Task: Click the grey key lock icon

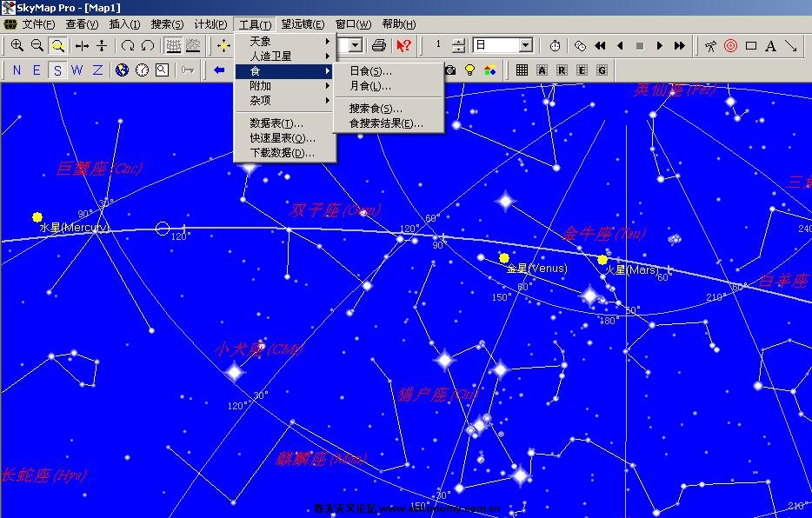Action: click(188, 70)
